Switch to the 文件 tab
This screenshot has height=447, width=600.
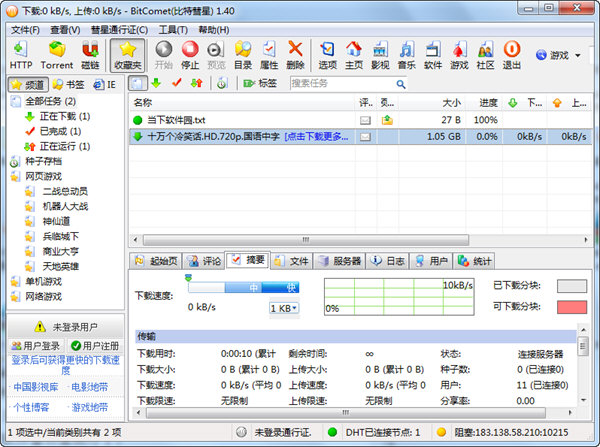292,261
